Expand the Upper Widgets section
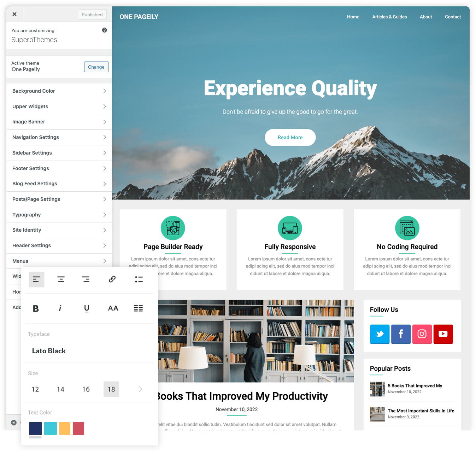 point(59,106)
